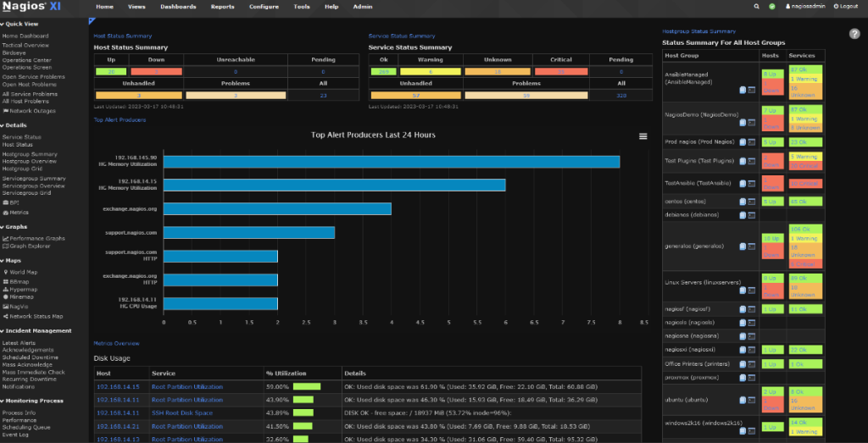
Task: Open Graph Explorer in sidebar
Action: (26, 246)
